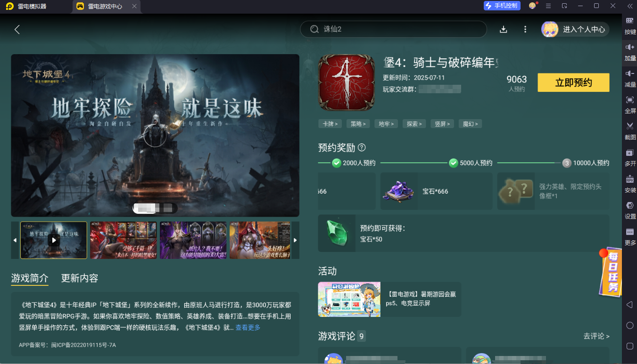637x364 pixels.
Task: Tap the Android home circle
Action: 629,325
